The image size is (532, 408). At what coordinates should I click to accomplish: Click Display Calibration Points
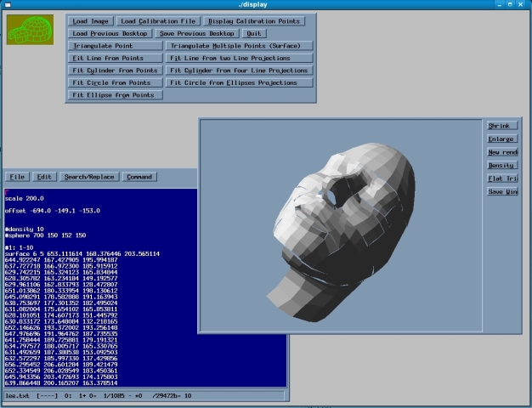pos(253,20)
